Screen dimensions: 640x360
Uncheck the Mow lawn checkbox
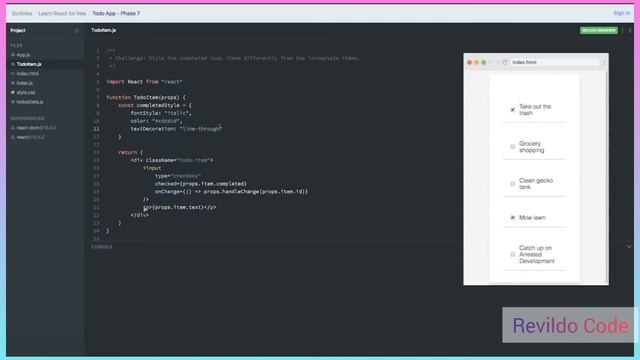click(x=513, y=218)
